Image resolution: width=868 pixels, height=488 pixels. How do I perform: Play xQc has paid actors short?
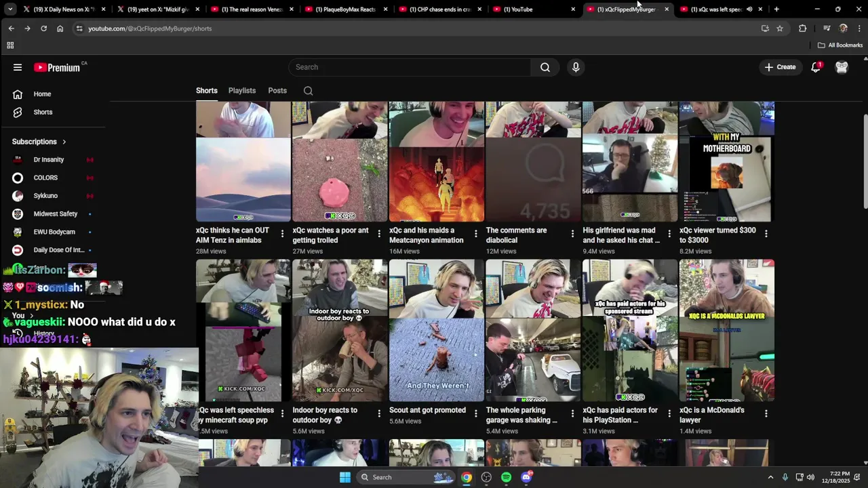pyautogui.click(x=630, y=331)
